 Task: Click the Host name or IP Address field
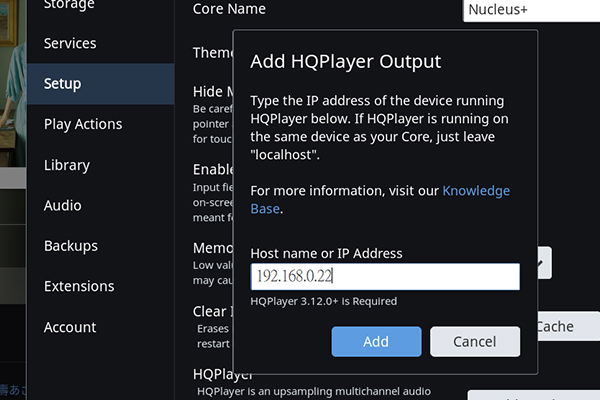(385, 277)
